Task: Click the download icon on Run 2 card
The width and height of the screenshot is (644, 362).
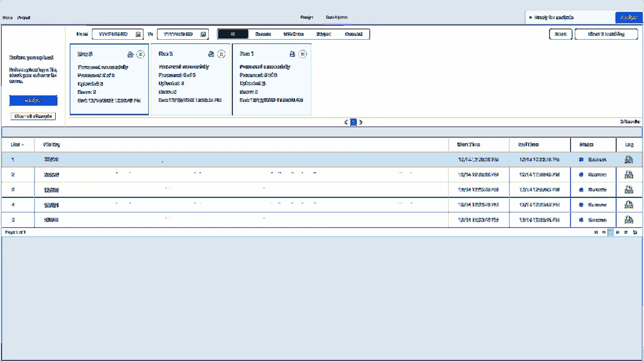Action: tap(211, 54)
